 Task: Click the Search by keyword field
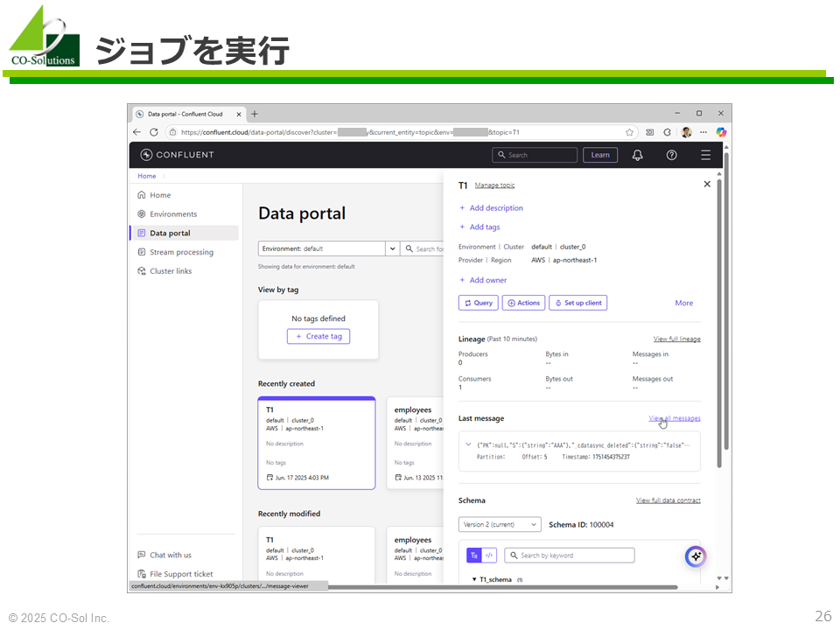(570, 556)
